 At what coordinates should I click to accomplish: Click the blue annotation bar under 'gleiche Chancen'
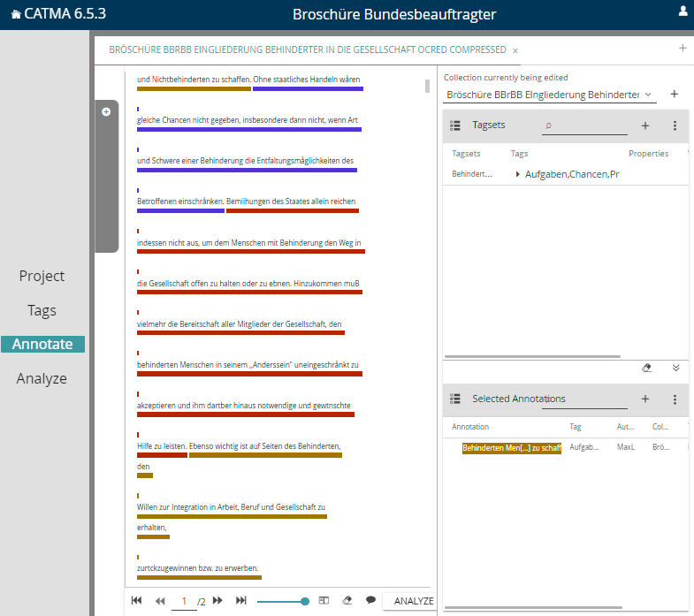[x=249, y=130]
